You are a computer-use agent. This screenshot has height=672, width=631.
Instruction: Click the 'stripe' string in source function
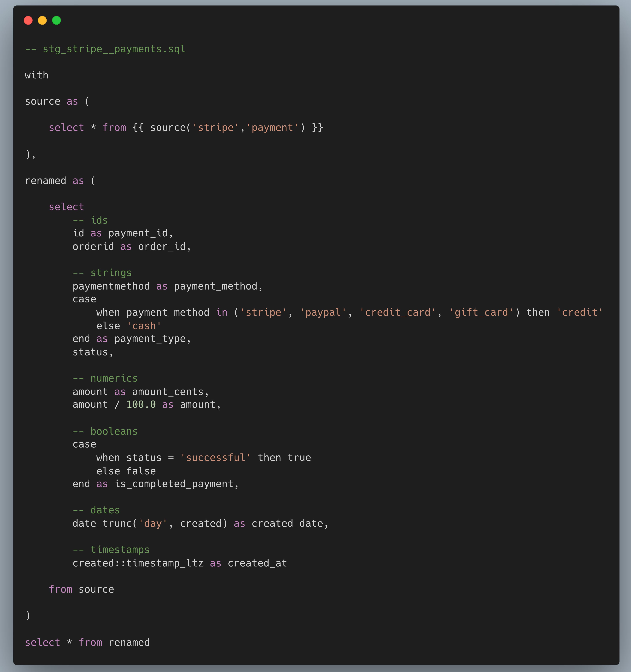(216, 127)
